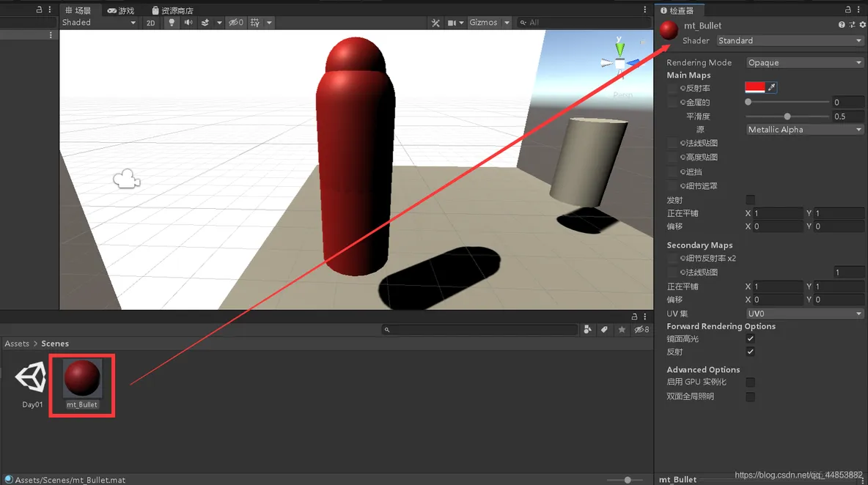Viewport: 868px width, 485px height.
Task: Open material settings gear icon
Action: (x=862, y=25)
